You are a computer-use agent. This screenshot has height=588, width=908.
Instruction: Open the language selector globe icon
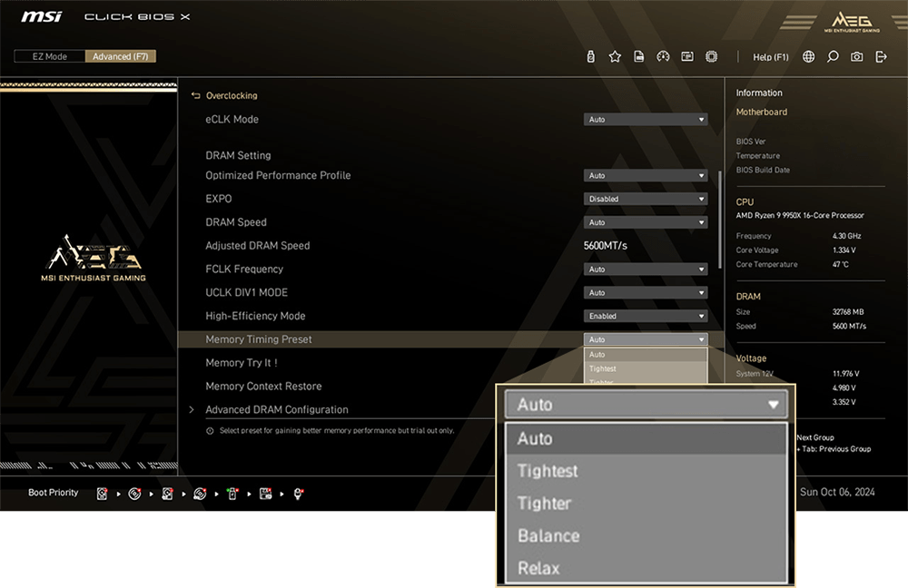(808, 56)
